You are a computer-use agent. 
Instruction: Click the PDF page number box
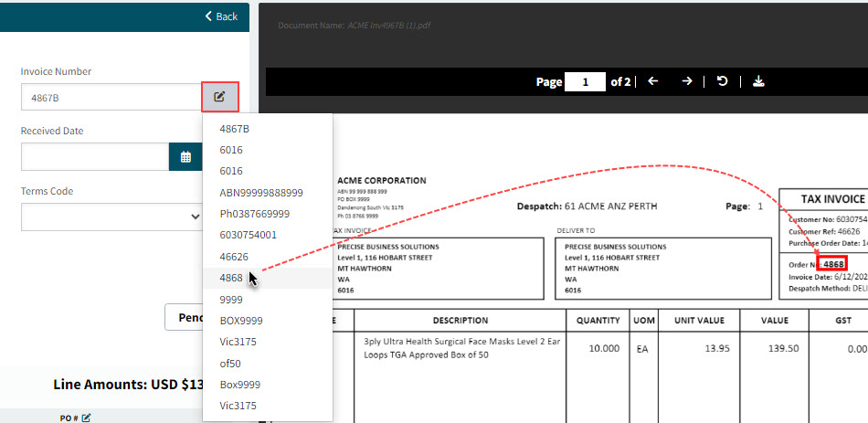585,82
